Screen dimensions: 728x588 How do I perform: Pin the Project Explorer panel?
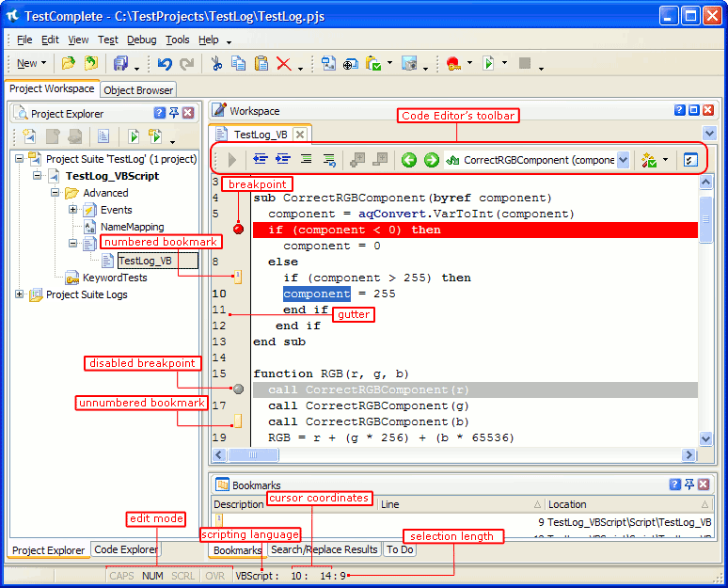pos(174,113)
